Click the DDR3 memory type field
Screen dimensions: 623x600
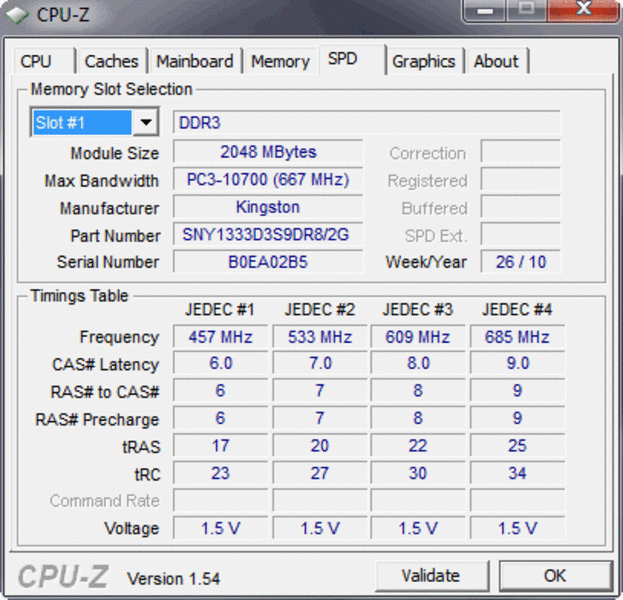pos(366,122)
